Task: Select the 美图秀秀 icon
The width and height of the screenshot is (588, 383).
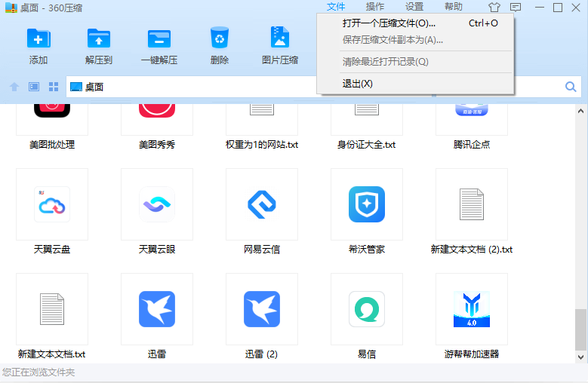Action: (x=157, y=111)
